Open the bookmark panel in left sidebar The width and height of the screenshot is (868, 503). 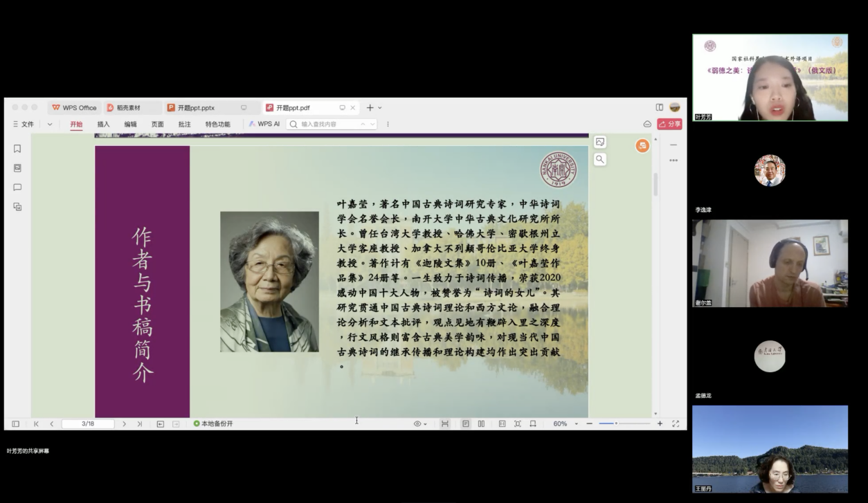17,149
